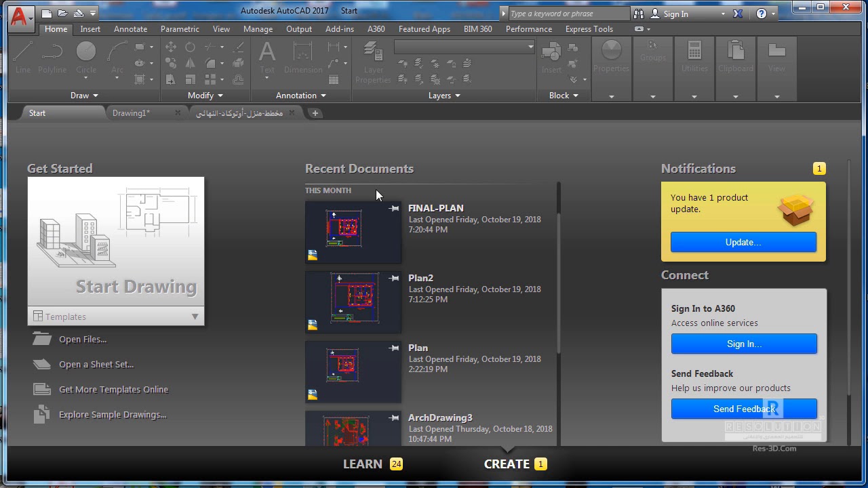Click the keyword search input field
The width and height of the screenshot is (868, 488).
point(569,14)
